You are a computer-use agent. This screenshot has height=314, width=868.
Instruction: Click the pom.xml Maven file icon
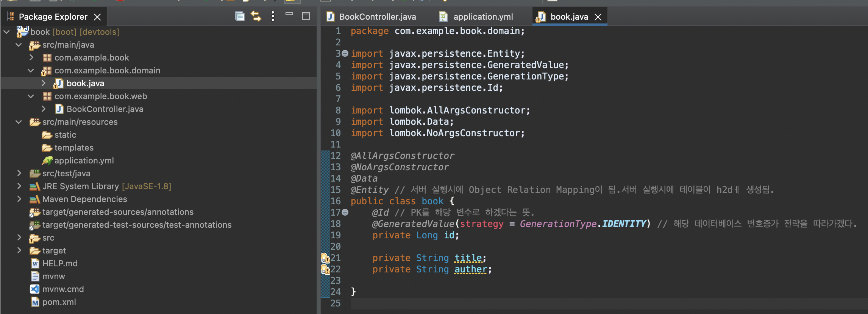[x=35, y=302]
